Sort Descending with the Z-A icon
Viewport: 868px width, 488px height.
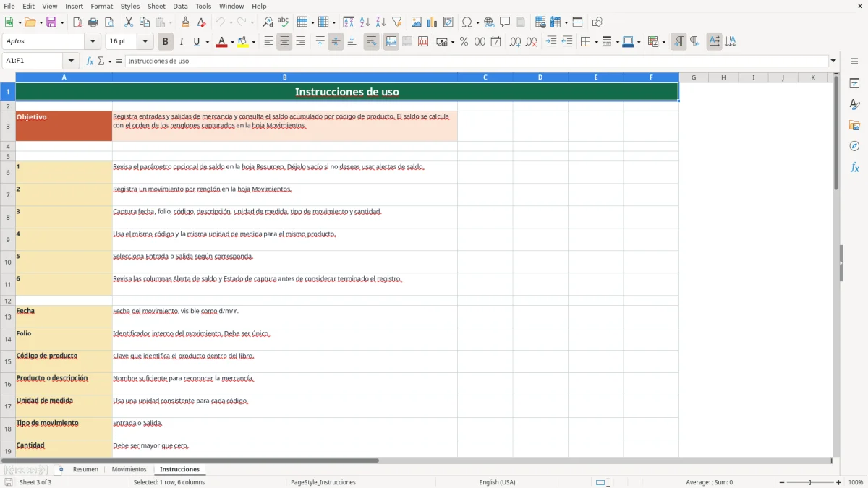tap(380, 22)
